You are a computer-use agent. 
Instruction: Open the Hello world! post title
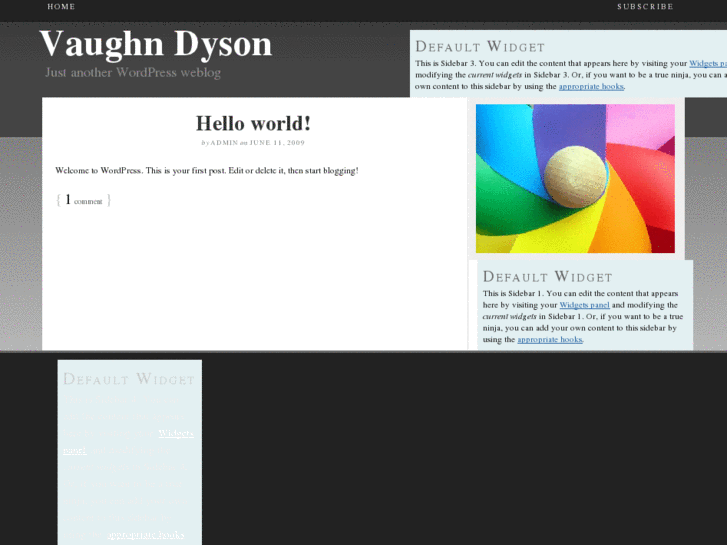253,123
